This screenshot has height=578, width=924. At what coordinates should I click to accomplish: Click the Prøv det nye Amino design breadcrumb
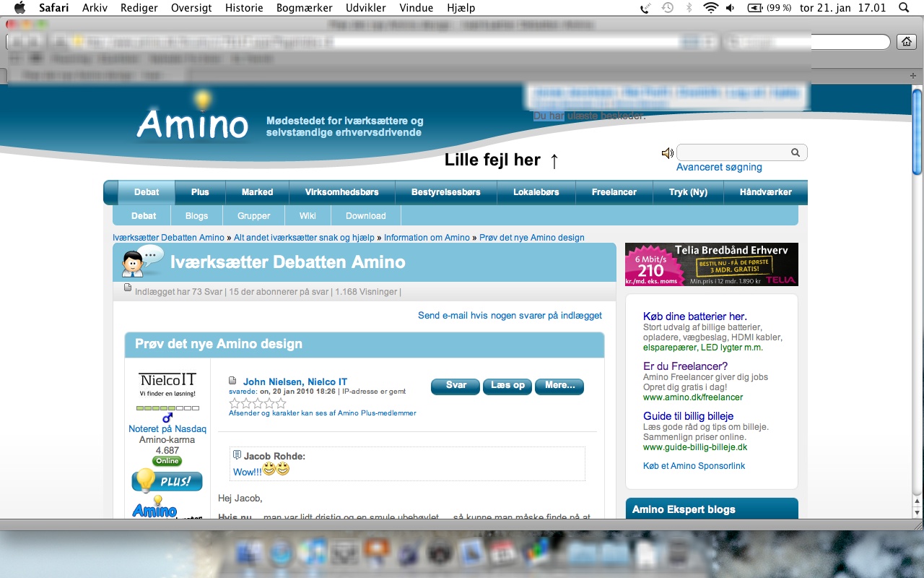pyautogui.click(x=532, y=237)
